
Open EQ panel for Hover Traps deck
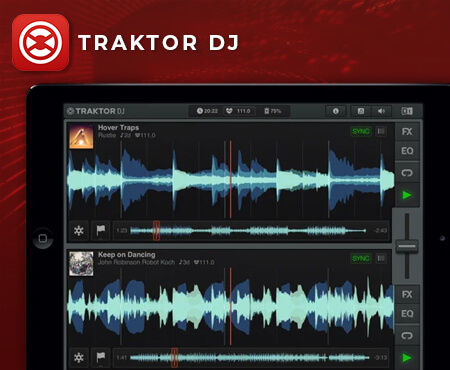pyautogui.click(x=407, y=151)
